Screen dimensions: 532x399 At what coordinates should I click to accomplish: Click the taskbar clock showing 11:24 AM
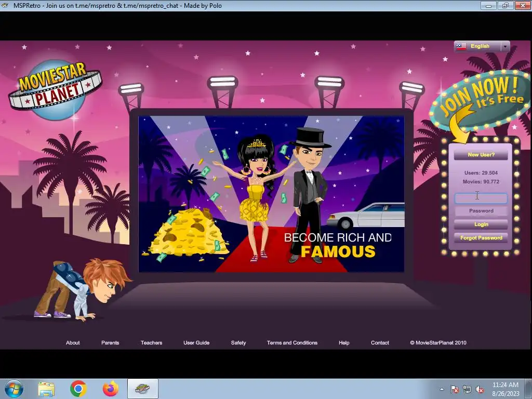coord(505,389)
